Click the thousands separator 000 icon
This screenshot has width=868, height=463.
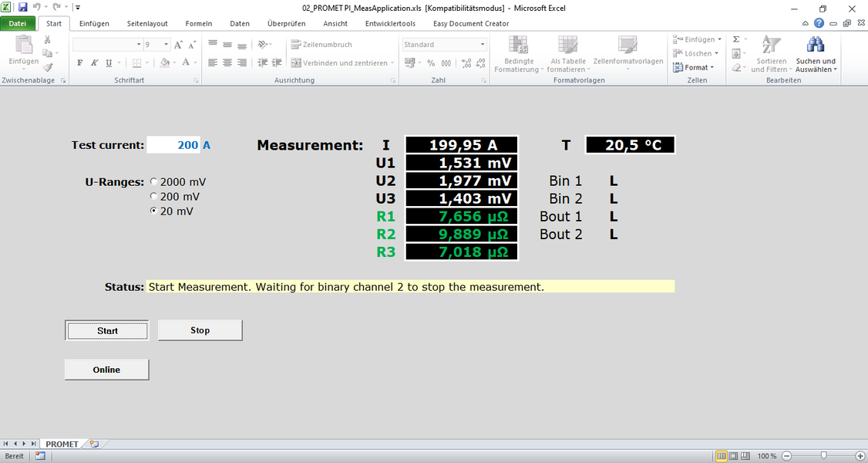pyautogui.click(x=446, y=63)
